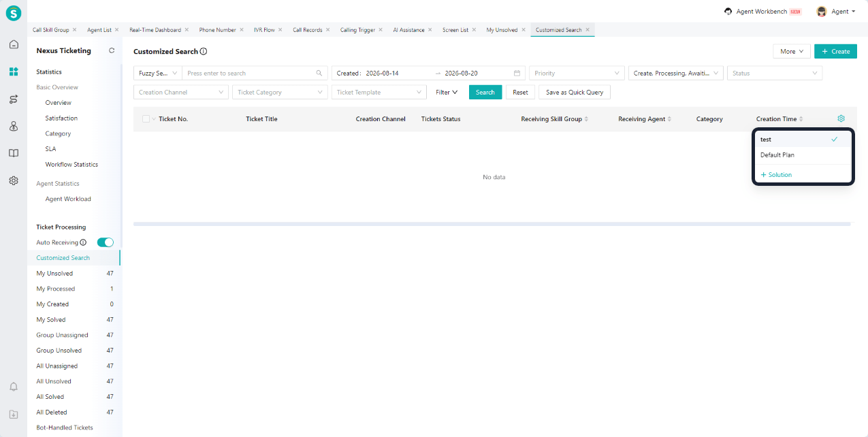Click the refresh icon beside Nexus Ticketing
This screenshot has height=437, width=868.
[112, 51]
